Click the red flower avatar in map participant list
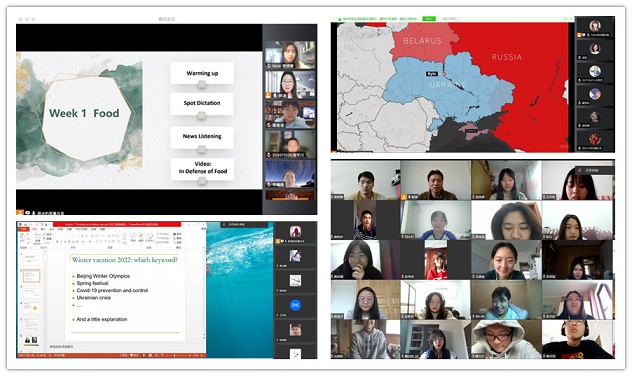The height and width of the screenshot is (376, 632). (595, 139)
